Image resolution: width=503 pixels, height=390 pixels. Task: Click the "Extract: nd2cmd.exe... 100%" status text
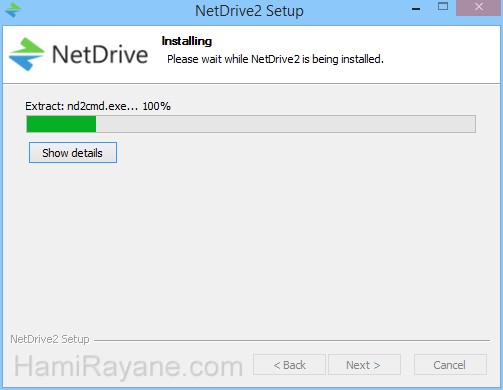(x=98, y=106)
